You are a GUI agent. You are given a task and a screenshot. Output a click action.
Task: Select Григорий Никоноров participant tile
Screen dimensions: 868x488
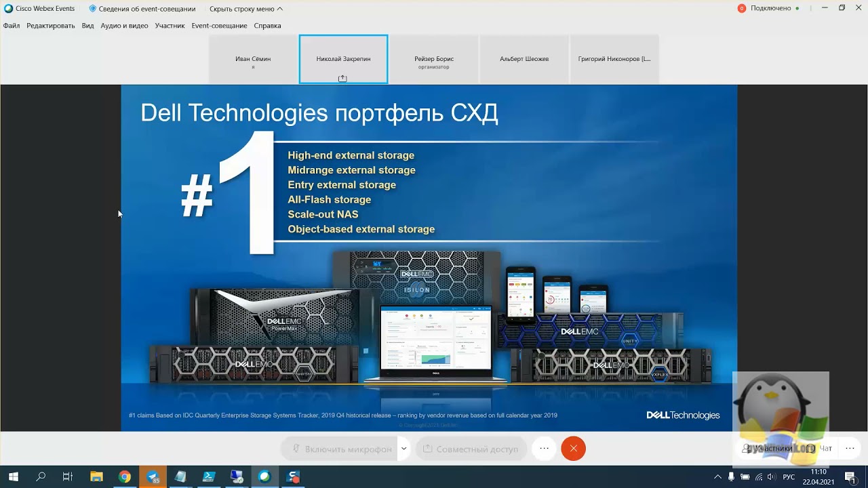click(x=614, y=60)
